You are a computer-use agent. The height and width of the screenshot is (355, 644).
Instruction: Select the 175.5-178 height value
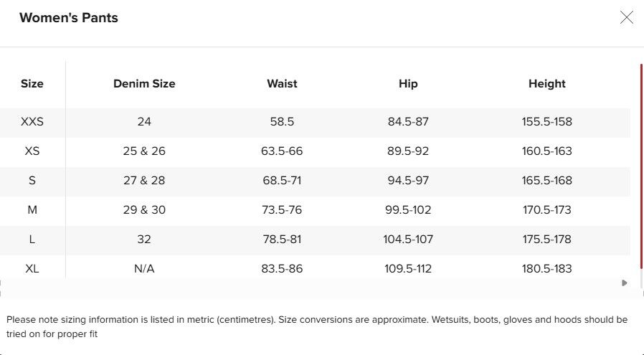tap(546, 239)
